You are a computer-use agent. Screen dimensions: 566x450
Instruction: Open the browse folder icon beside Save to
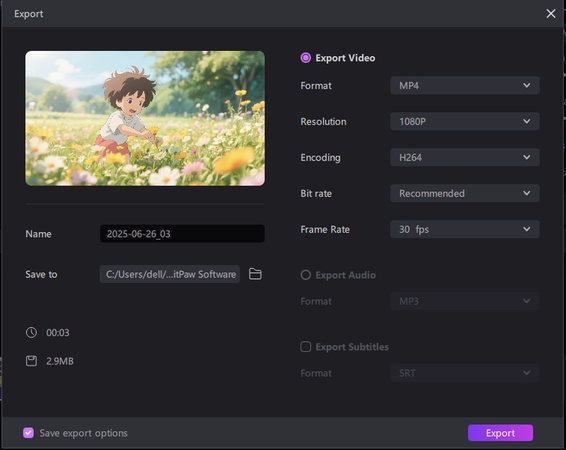coord(255,274)
